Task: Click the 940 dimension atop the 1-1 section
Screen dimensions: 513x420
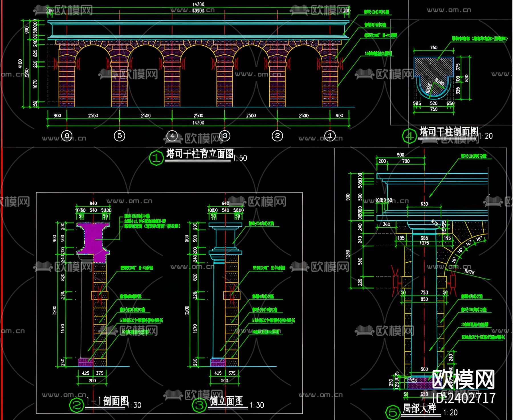Action: pyautogui.click(x=93, y=203)
